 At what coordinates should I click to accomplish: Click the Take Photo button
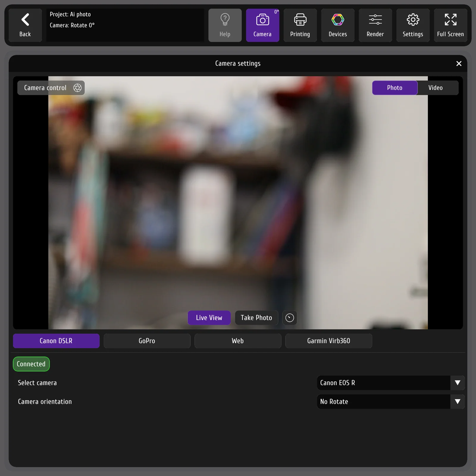point(256,318)
